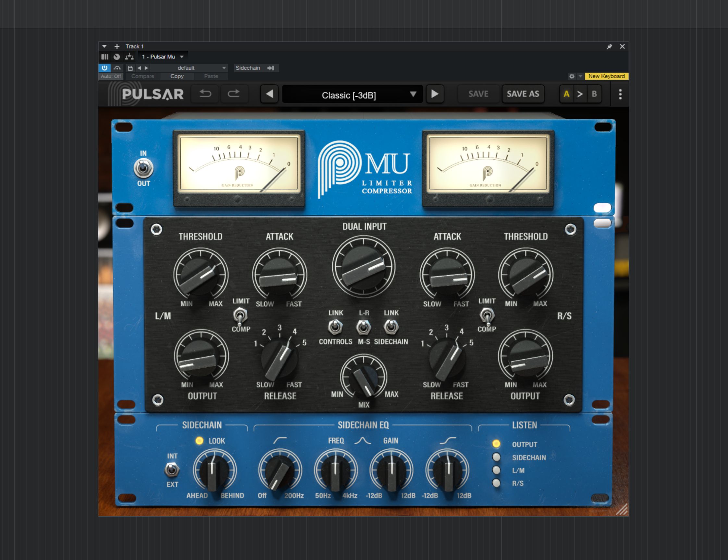Flip the IN/OUT bypass toggle switch
728x560 pixels.
pyautogui.click(x=143, y=168)
